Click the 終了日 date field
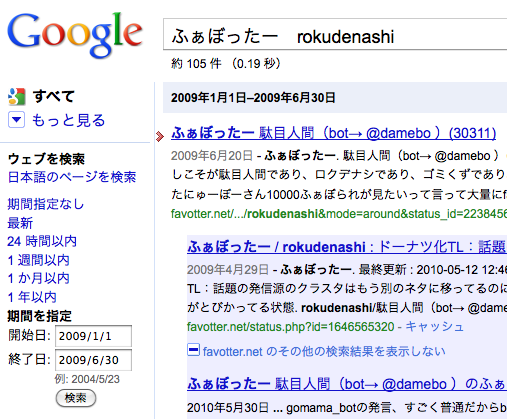Image resolution: width=507 pixels, height=419 pixels. 93,360
